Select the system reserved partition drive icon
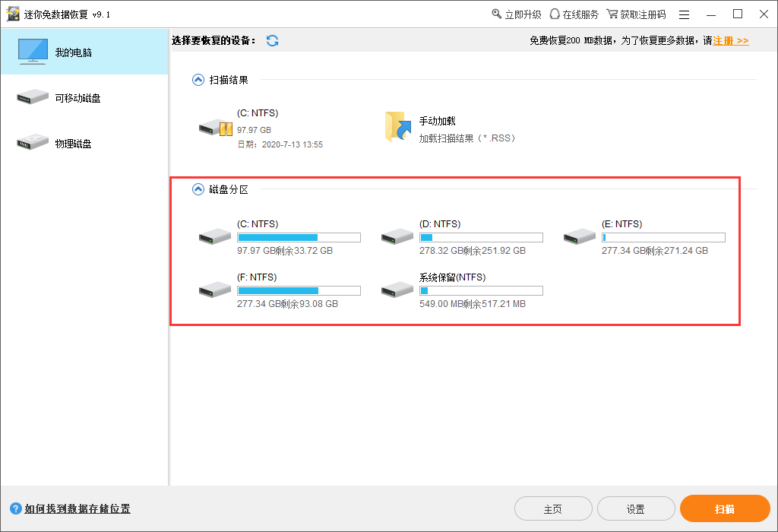This screenshot has width=778, height=532. pyautogui.click(x=397, y=290)
